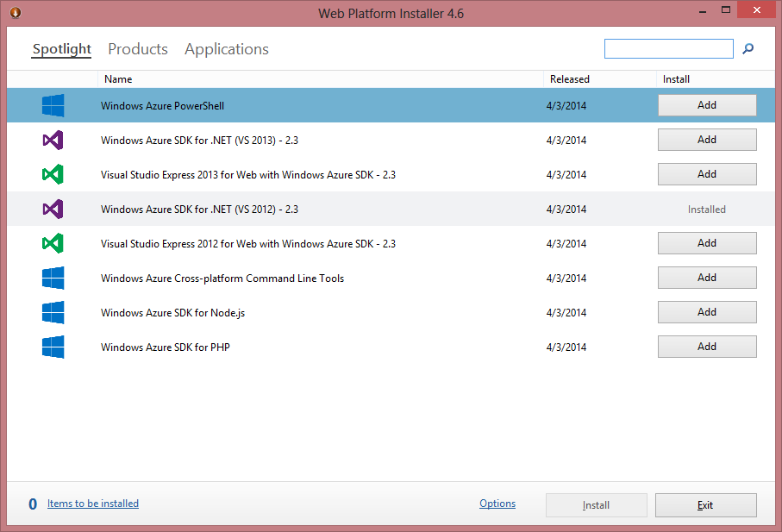
Task: Click the items count number 0
Action: (x=33, y=504)
